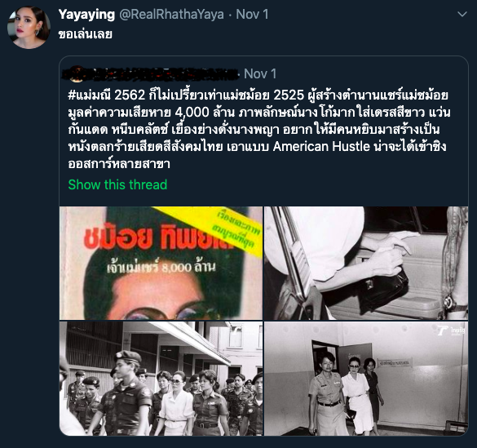The width and height of the screenshot is (477, 448).
Task: Expand the tweet options chevron
Action: point(462,15)
